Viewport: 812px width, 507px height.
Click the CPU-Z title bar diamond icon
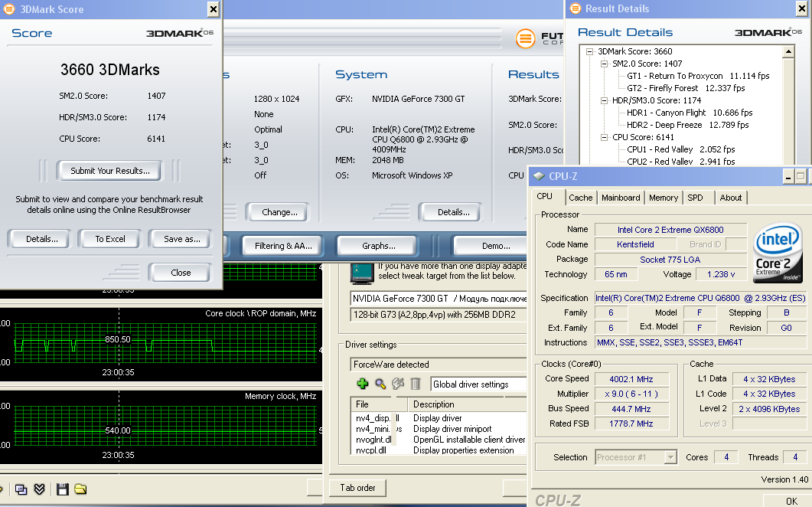tap(539, 176)
